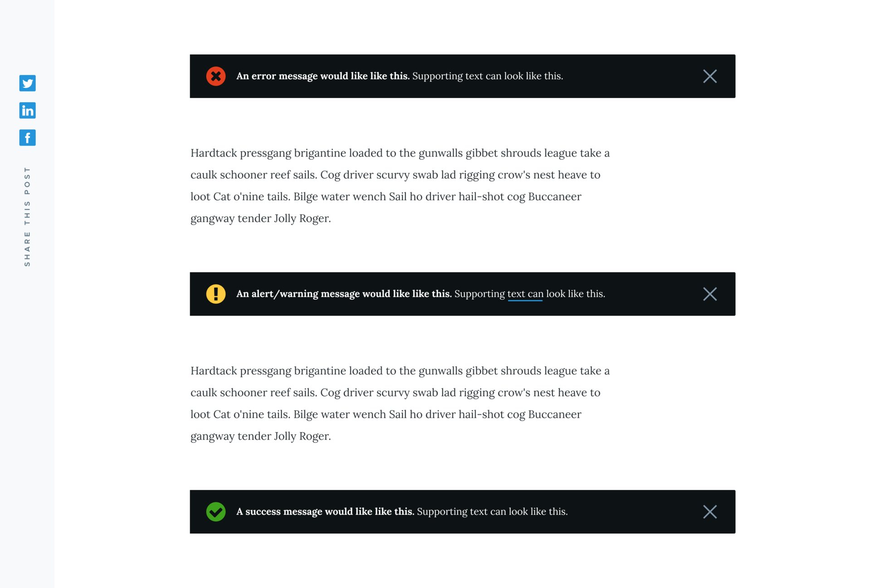Share the post on Facebook
The height and width of the screenshot is (588, 871).
pos(27,137)
